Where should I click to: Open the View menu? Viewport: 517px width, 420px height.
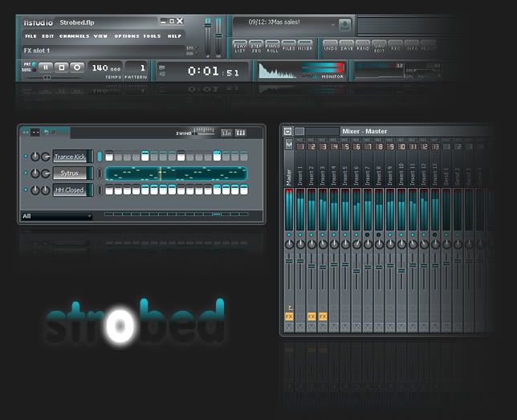[100, 36]
